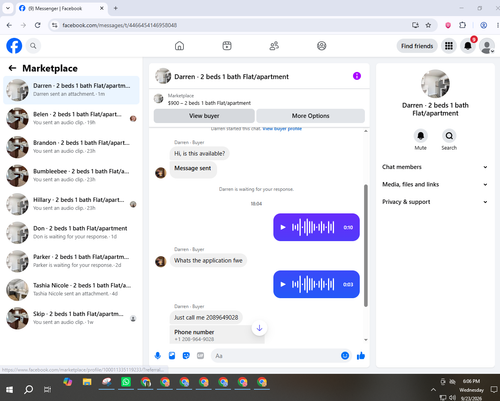Choose a sticker icon

[x=186, y=356]
